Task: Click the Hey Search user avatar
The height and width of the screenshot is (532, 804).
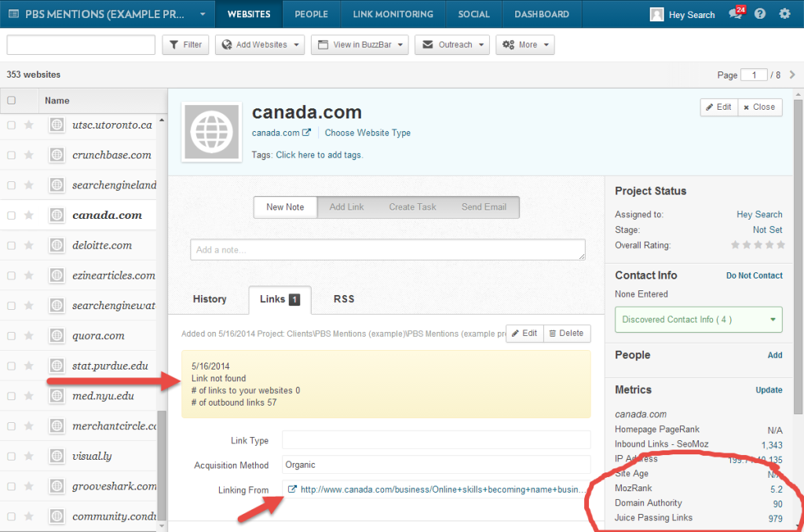Action: click(x=657, y=14)
